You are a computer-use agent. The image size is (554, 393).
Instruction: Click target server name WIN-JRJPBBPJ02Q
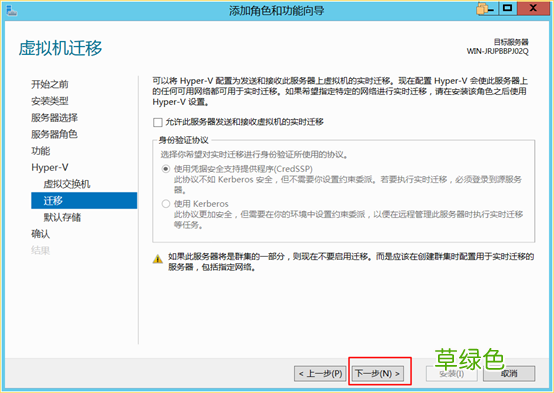(497, 52)
